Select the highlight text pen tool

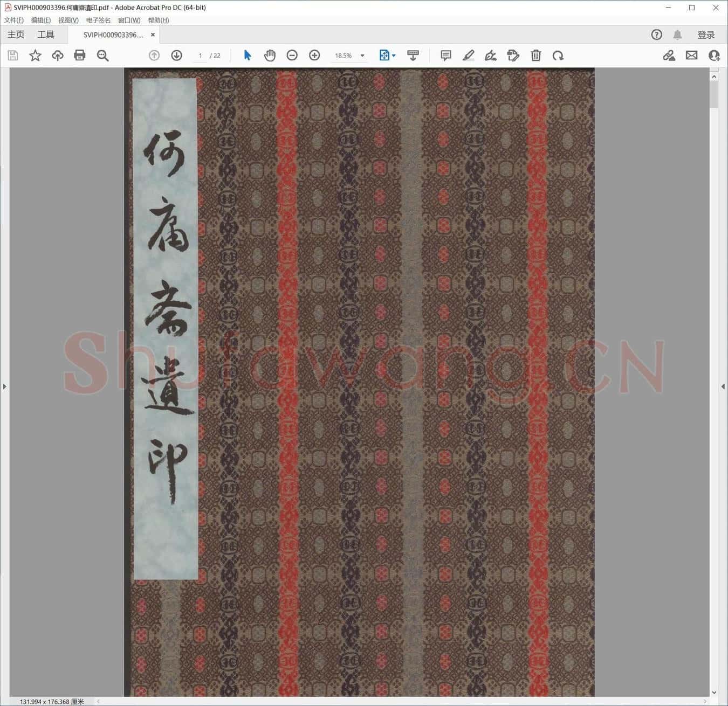469,56
